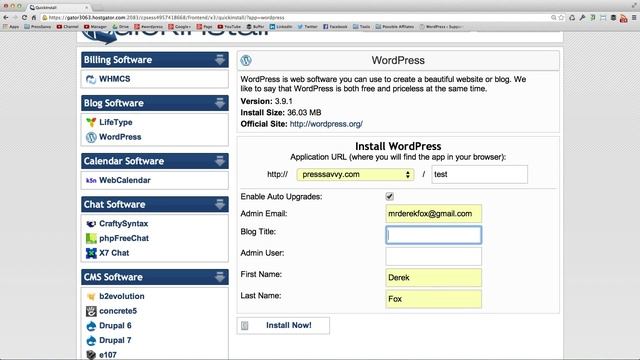Click the b2evolution icon

click(x=91, y=296)
